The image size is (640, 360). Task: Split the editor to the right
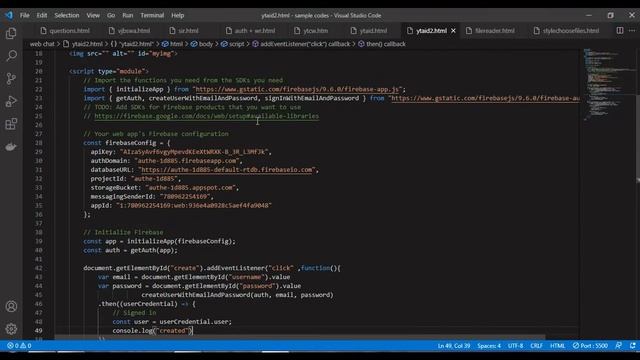pyautogui.click(x=620, y=31)
